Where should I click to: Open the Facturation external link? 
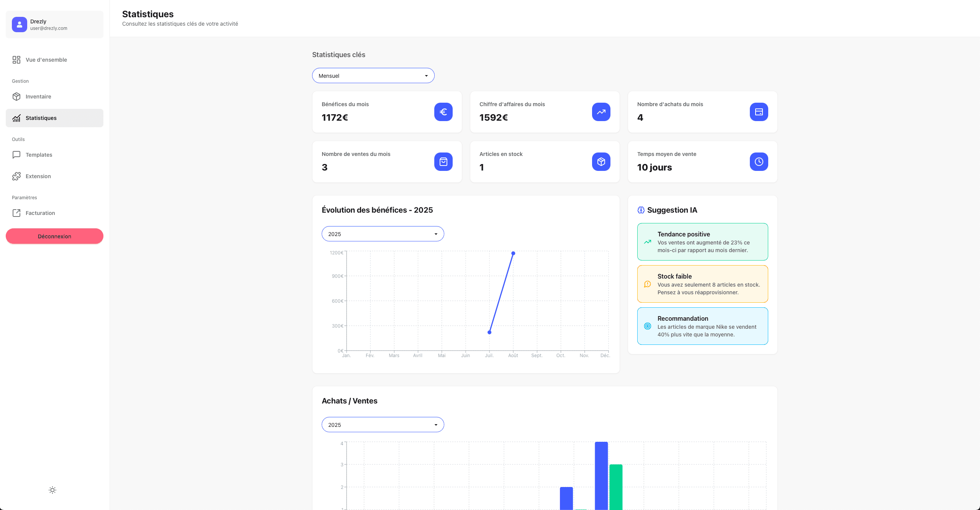click(x=40, y=213)
